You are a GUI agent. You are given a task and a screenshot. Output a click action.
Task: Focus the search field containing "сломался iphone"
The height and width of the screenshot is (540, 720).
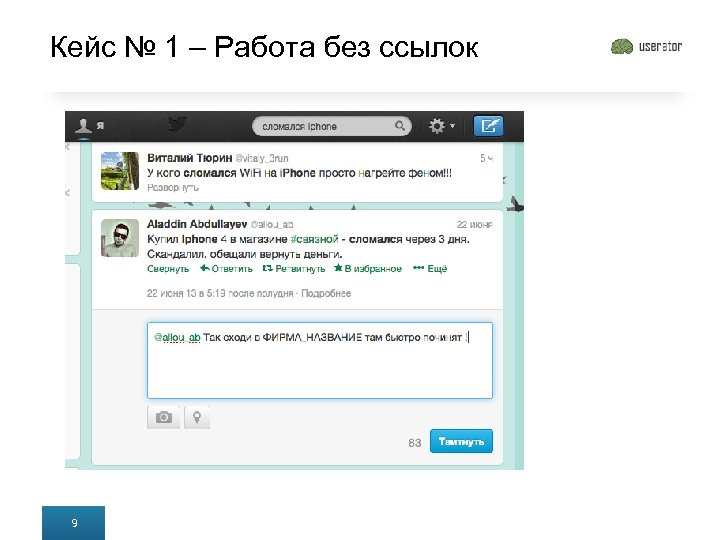point(332,126)
